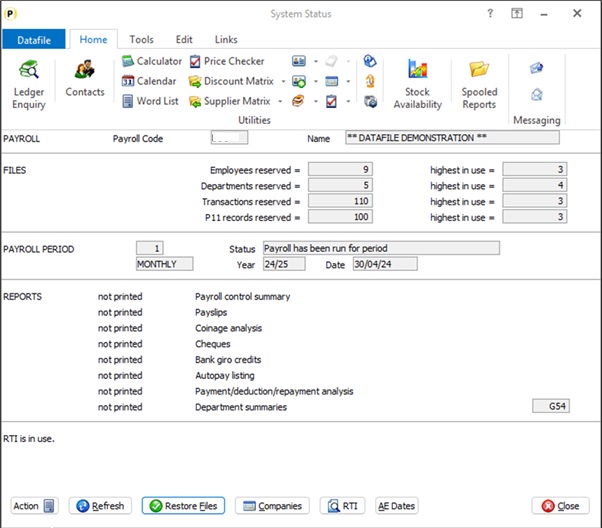
Task: Click the stacked books icon in Utilities
Action: tap(298, 101)
